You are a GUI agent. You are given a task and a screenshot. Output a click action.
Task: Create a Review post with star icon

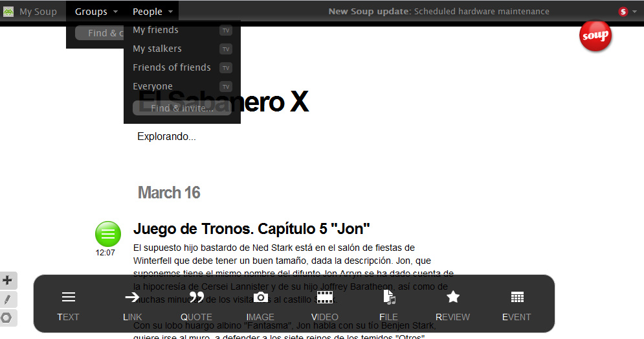(453, 305)
